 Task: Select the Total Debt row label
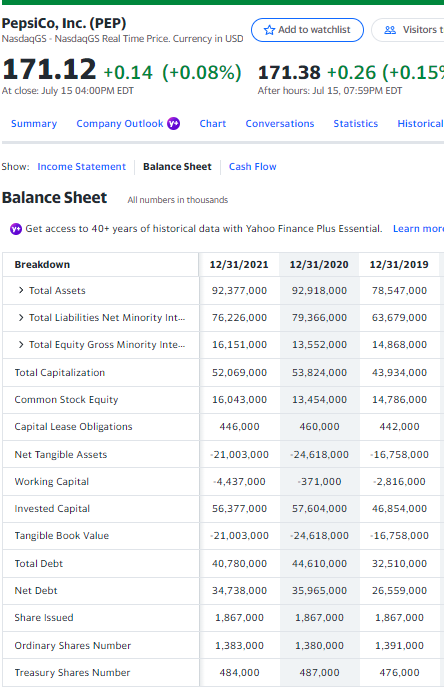tap(39, 564)
